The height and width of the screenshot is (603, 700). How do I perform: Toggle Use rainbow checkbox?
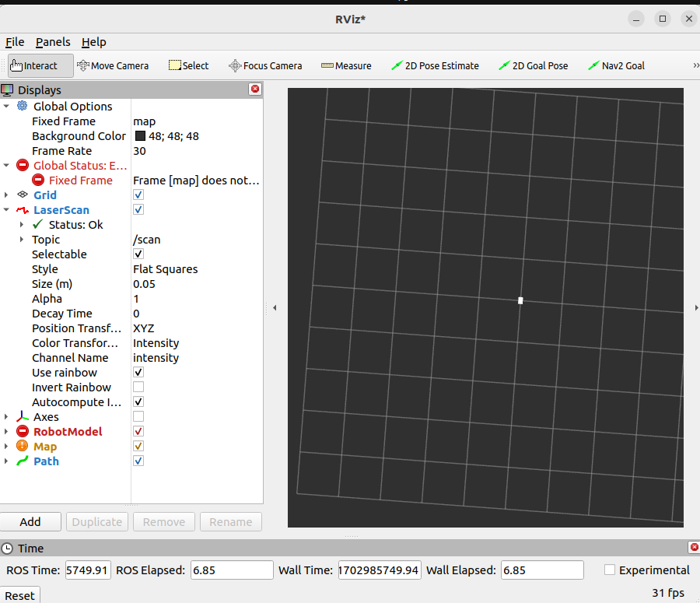[138, 372]
